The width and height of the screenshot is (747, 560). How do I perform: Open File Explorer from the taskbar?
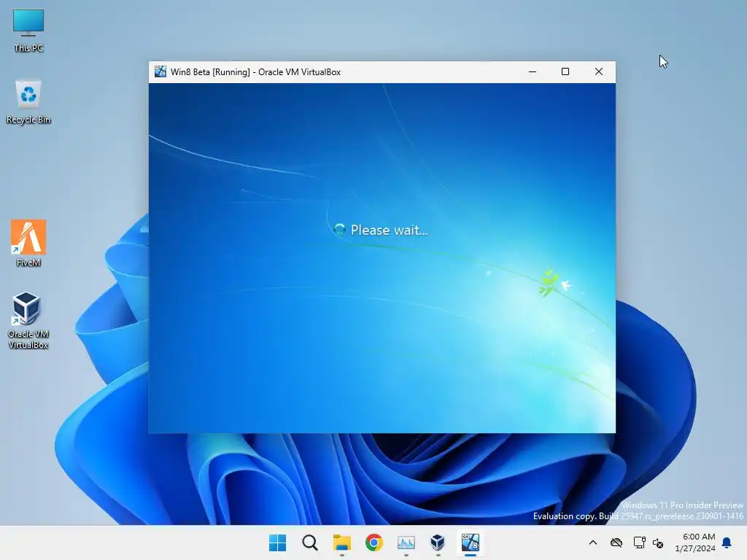(341, 542)
